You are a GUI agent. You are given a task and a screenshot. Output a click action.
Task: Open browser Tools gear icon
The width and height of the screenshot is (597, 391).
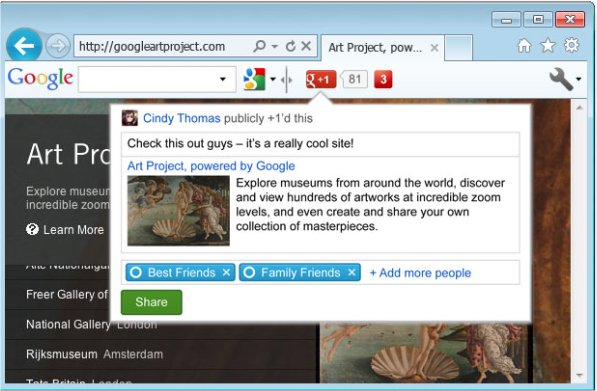click(571, 45)
